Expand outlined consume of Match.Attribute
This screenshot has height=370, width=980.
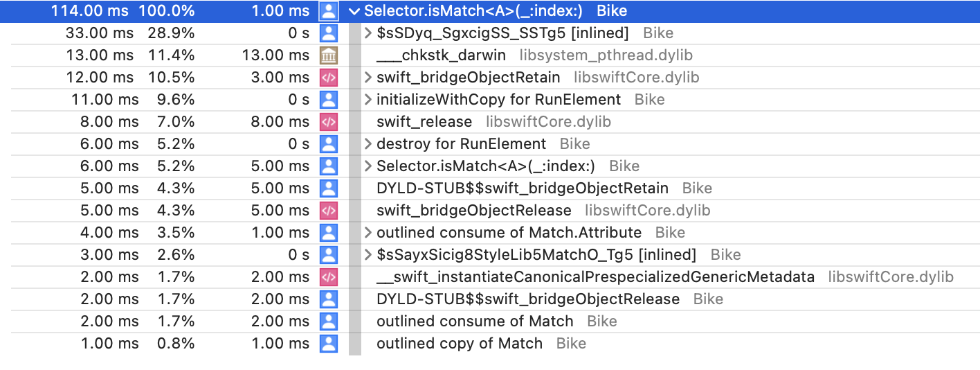(368, 233)
